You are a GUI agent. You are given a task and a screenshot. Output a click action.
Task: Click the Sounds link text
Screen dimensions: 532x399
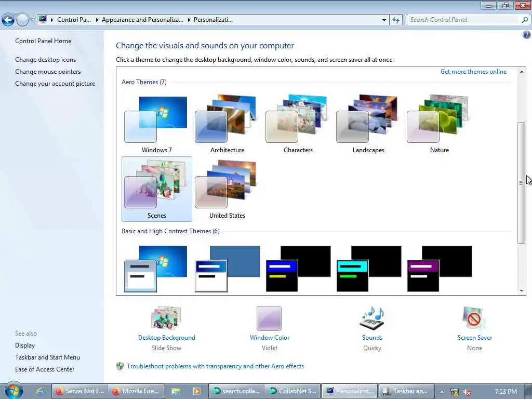pyautogui.click(x=372, y=338)
